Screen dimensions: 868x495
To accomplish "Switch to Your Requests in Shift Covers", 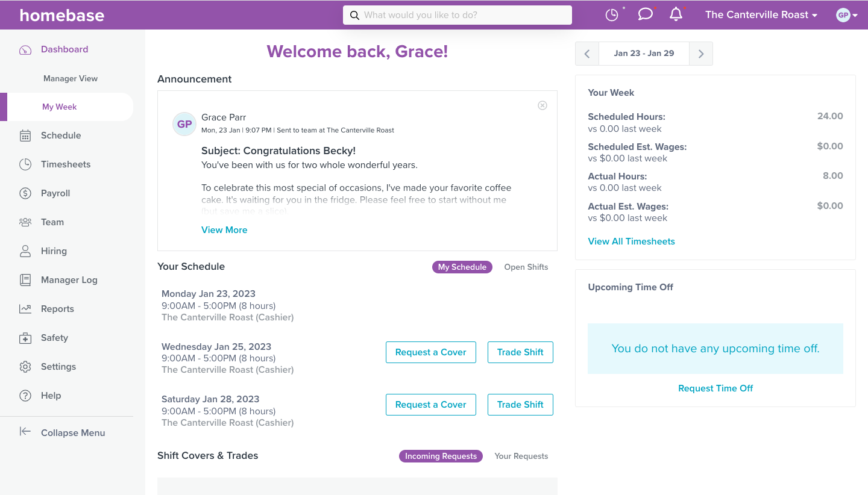I will 521,456.
